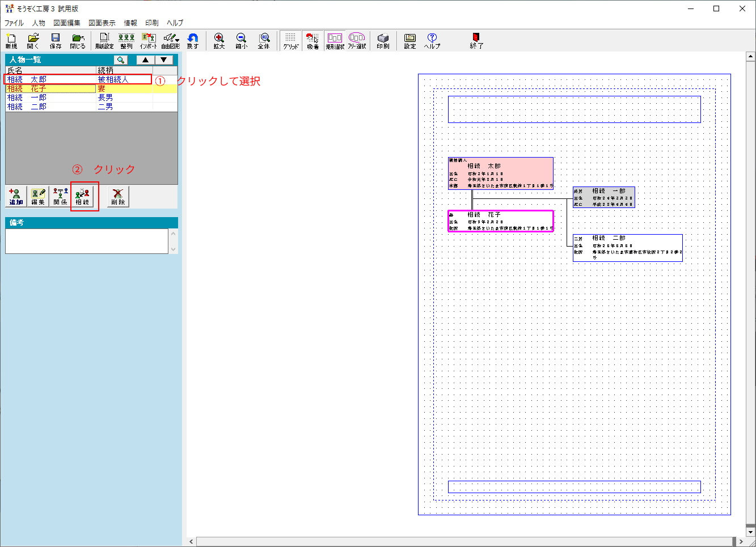Click the 相続 inheritance button
The height and width of the screenshot is (547, 756).
(82, 197)
